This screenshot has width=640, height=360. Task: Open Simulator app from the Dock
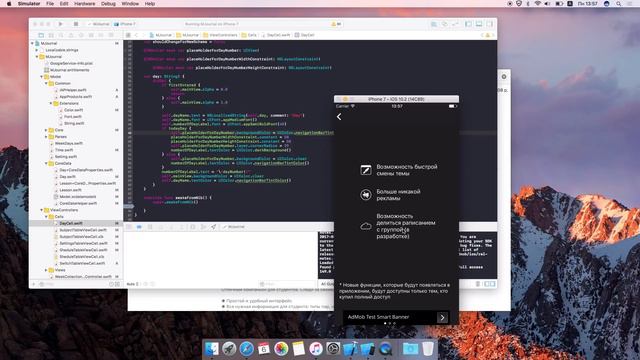(x=367, y=349)
